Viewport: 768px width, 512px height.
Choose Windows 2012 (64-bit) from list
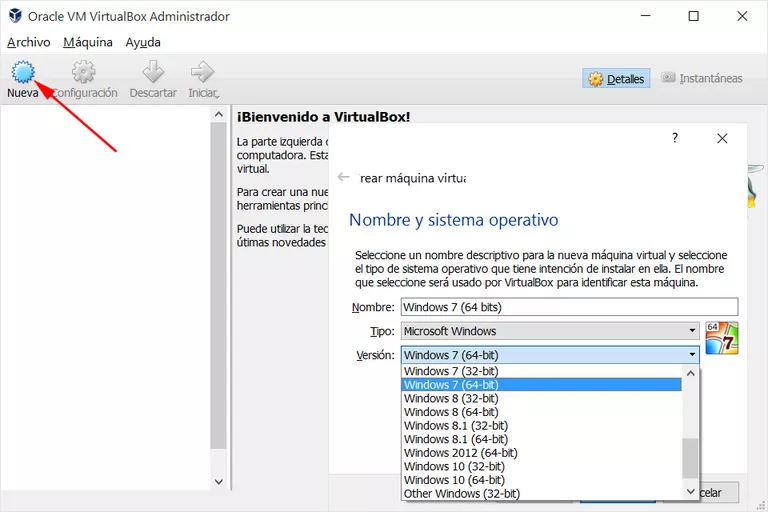tap(541, 453)
